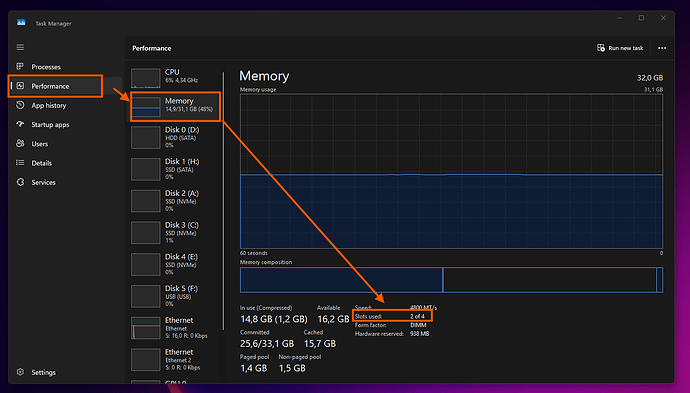Select Disk 3 (C:) NVMe entry
Viewport: 690px width, 393px height.
point(175,232)
